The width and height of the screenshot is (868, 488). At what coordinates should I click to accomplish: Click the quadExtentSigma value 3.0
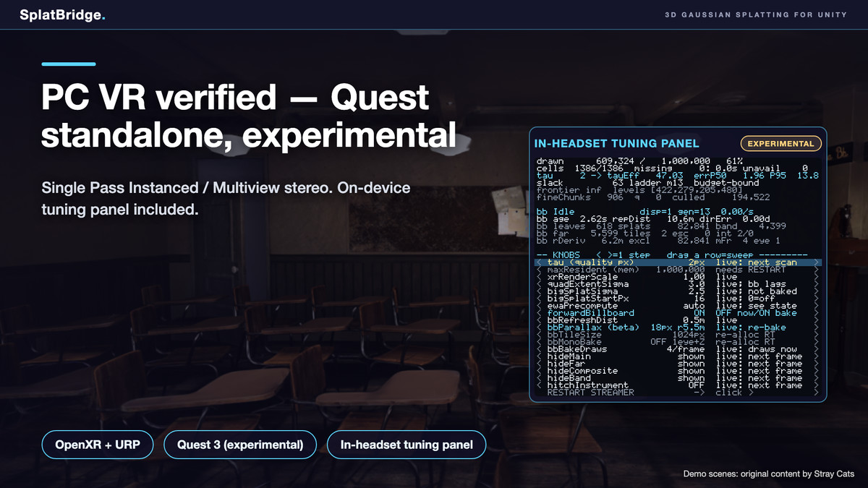(697, 284)
